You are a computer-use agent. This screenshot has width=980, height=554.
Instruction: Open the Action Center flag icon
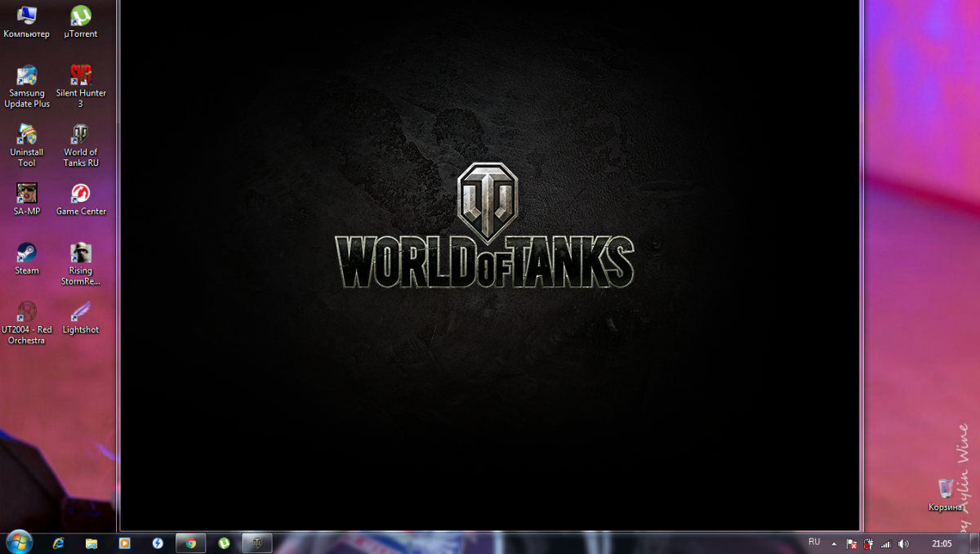point(852,543)
